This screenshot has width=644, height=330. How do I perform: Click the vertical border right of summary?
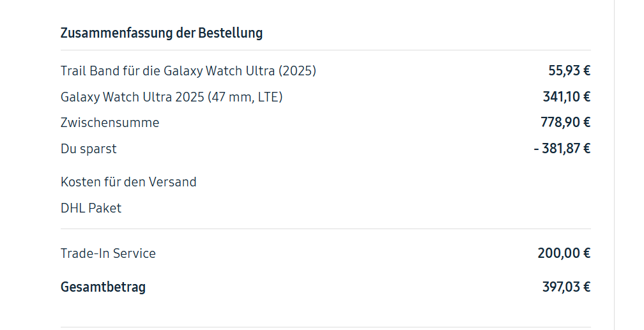[614, 165]
